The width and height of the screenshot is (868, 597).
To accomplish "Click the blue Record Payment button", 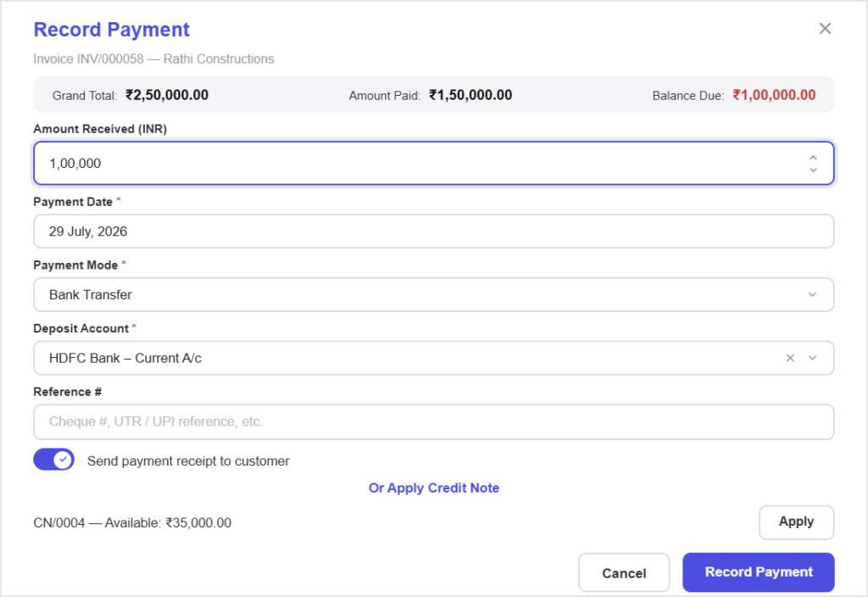I will (x=759, y=572).
